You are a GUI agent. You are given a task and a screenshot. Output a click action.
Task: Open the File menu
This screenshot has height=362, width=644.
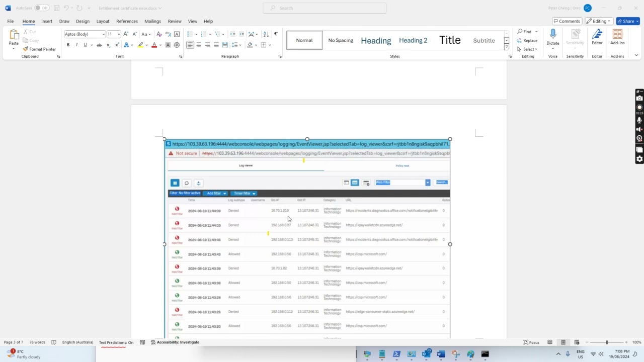10,21
